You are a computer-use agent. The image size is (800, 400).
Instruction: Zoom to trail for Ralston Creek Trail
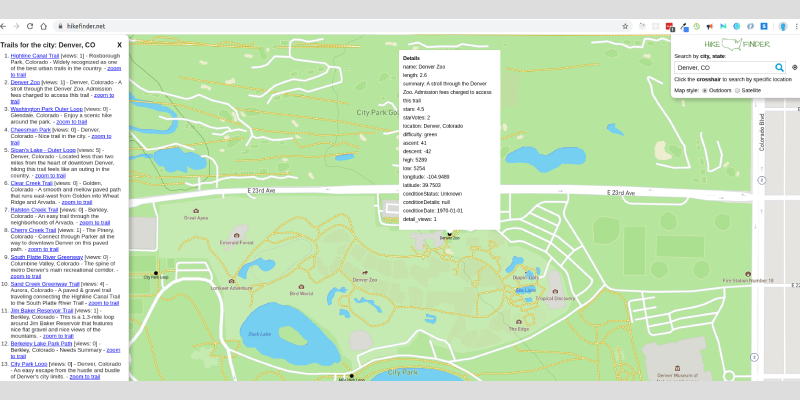tap(95, 222)
